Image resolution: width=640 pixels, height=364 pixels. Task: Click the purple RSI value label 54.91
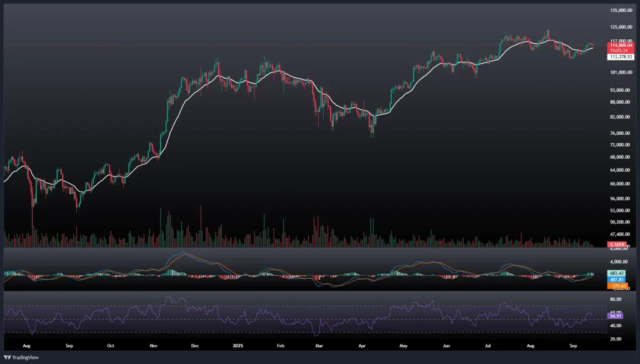point(616,317)
